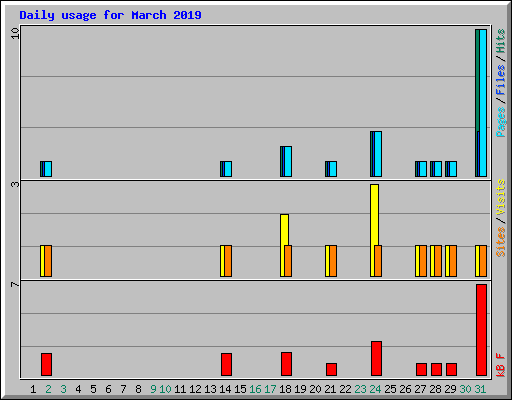Click green day label '2'
The height and width of the screenshot is (400, 512).
(48, 389)
